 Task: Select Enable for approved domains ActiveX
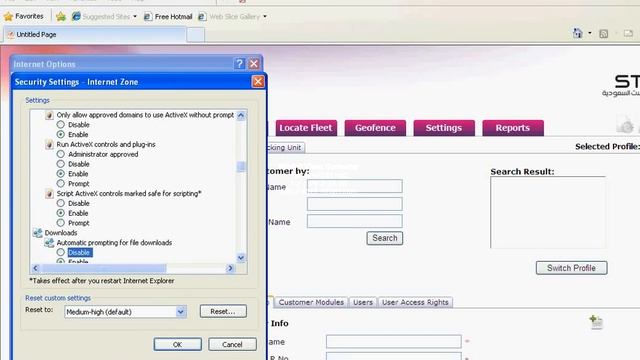click(x=61, y=134)
